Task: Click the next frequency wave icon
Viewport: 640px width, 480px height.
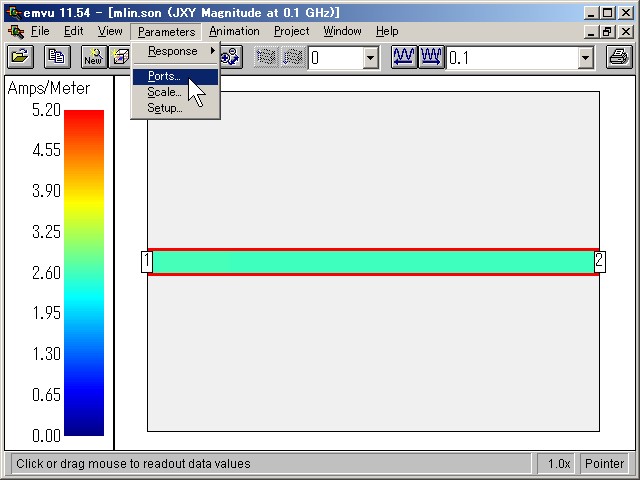Action: click(x=431, y=57)
